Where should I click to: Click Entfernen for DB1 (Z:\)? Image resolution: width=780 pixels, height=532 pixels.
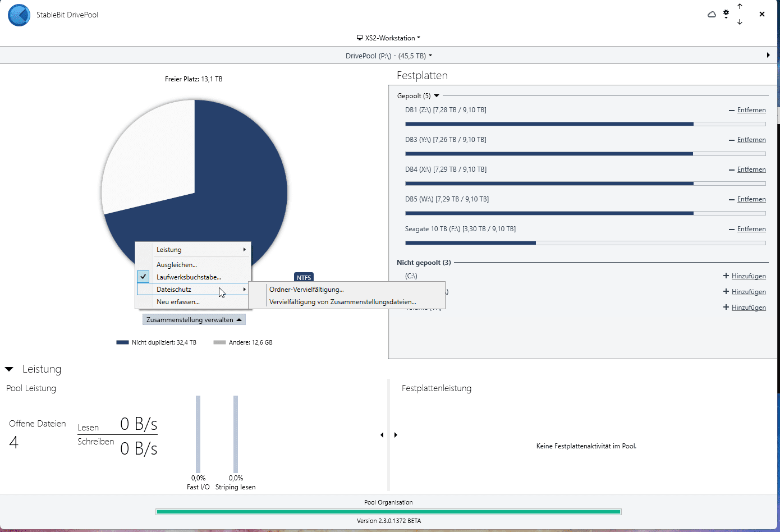751,110
